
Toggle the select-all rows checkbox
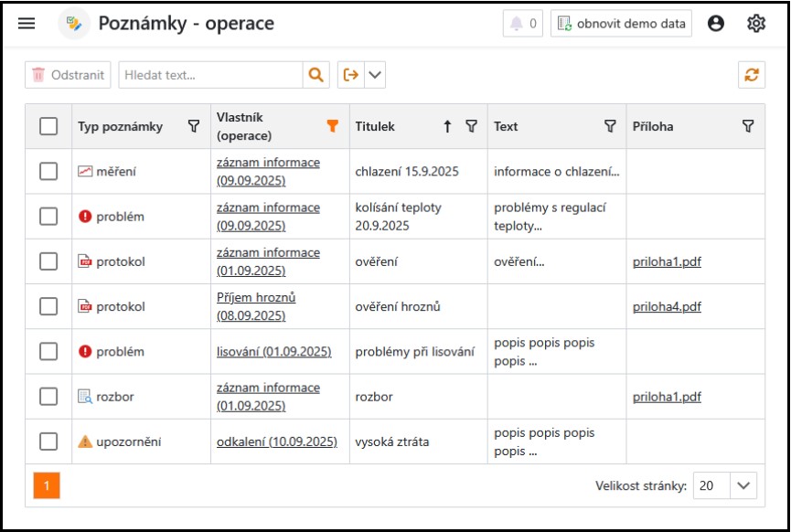(48, 127)
